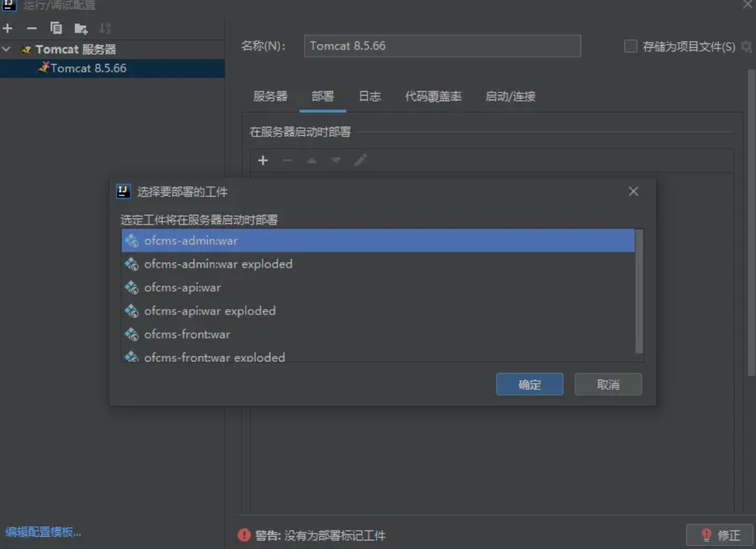The height and width of the screenshot is (549, 756).
Task: Remove deployment artifact minus button
Action: point(287,160)
